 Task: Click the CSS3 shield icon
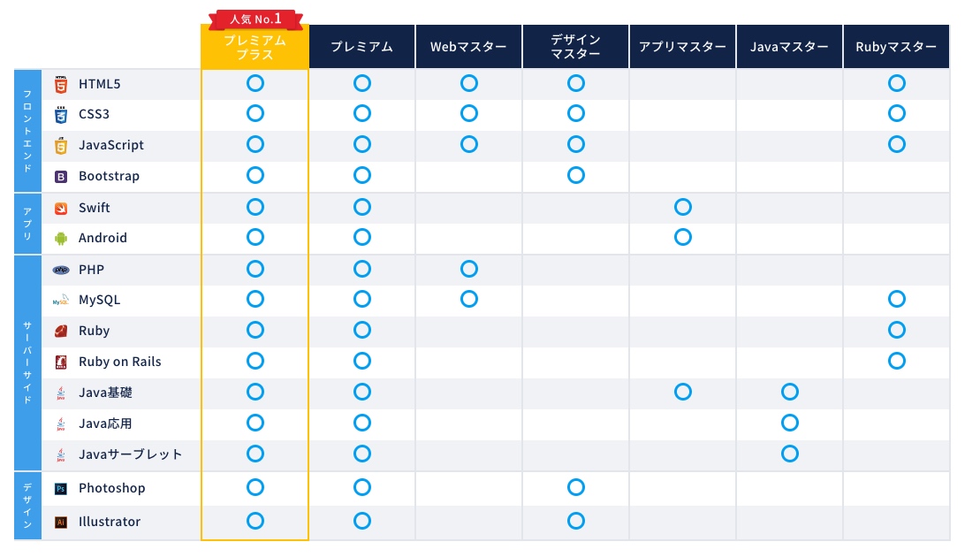(x=61, y=114)
